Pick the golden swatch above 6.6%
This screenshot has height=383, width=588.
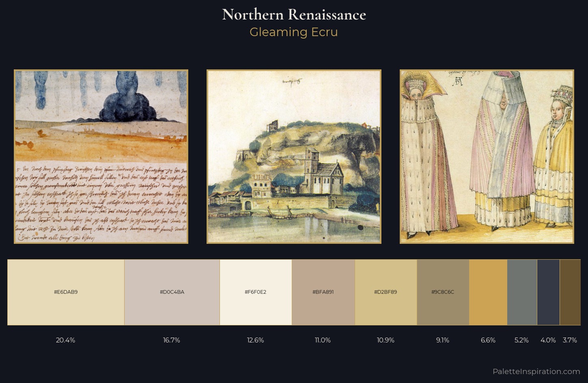(x=488, y=292)
